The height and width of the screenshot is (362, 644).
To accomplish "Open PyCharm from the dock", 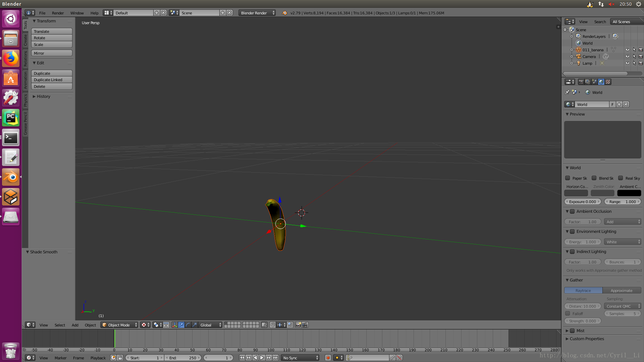I will click(x=11, y=118).
